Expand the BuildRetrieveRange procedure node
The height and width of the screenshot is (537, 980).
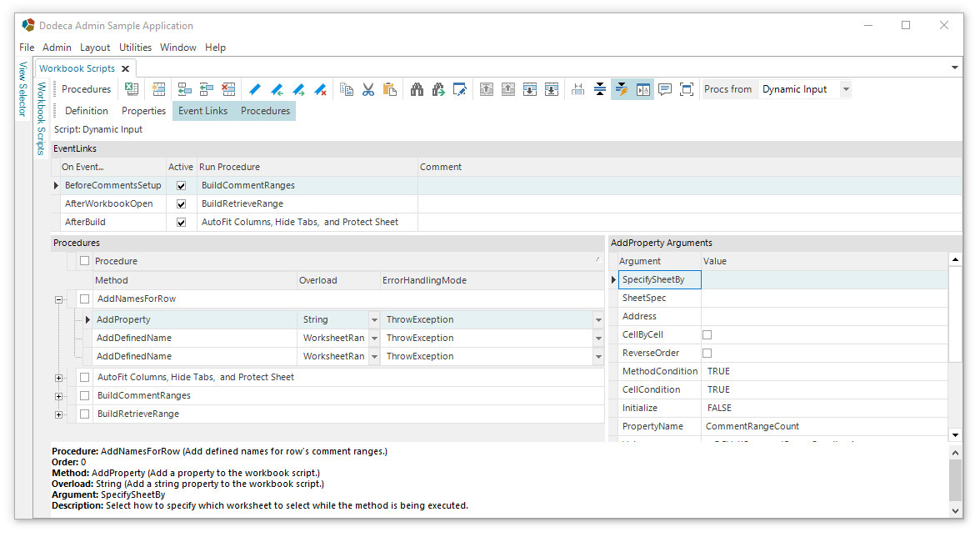pyautogui.click(x=58, y=414)
